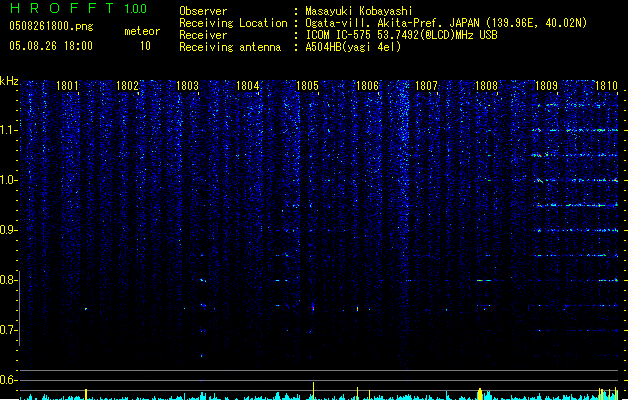Viewport: 629px width, 400px height.
Task: Click the 1804 time marker
Action: pyautogui.click(x=248, y=86)
